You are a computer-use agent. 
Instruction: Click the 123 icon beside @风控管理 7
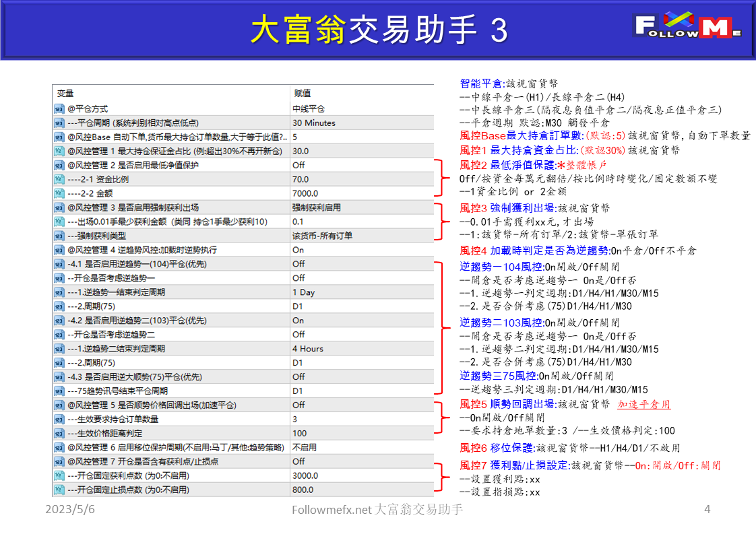point(57,461)
